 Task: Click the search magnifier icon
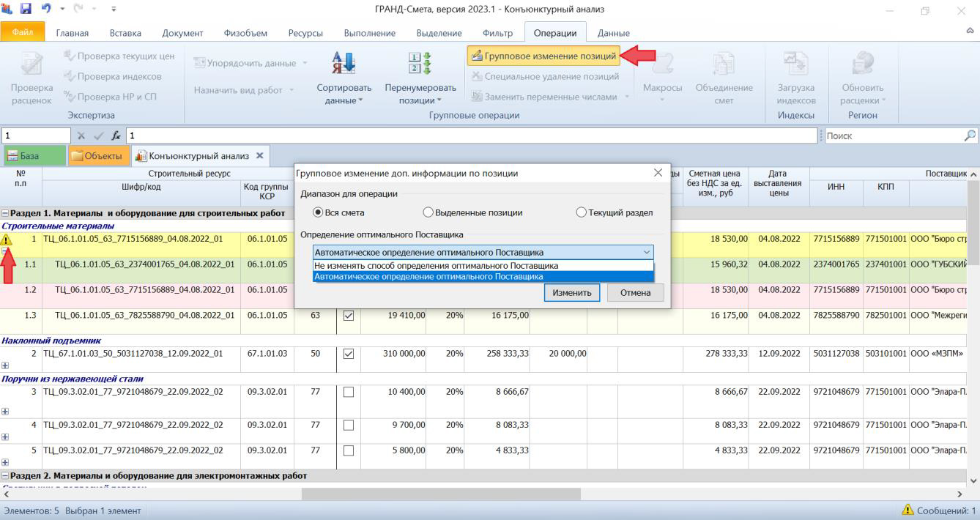970,135
